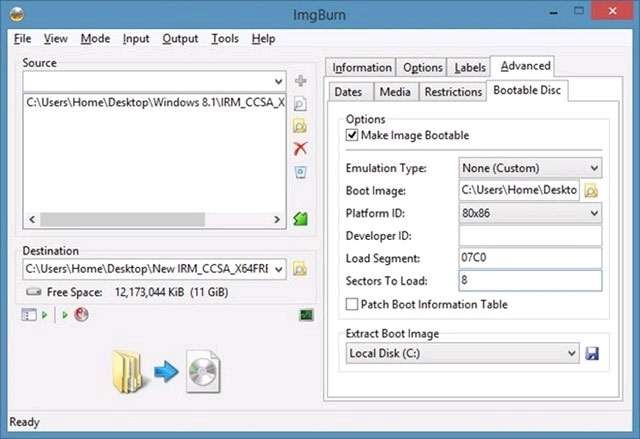The height and width of the screenshot is (439, 640).
Task: Save extracted boot image with floppy icon
Action: [591, 353]
